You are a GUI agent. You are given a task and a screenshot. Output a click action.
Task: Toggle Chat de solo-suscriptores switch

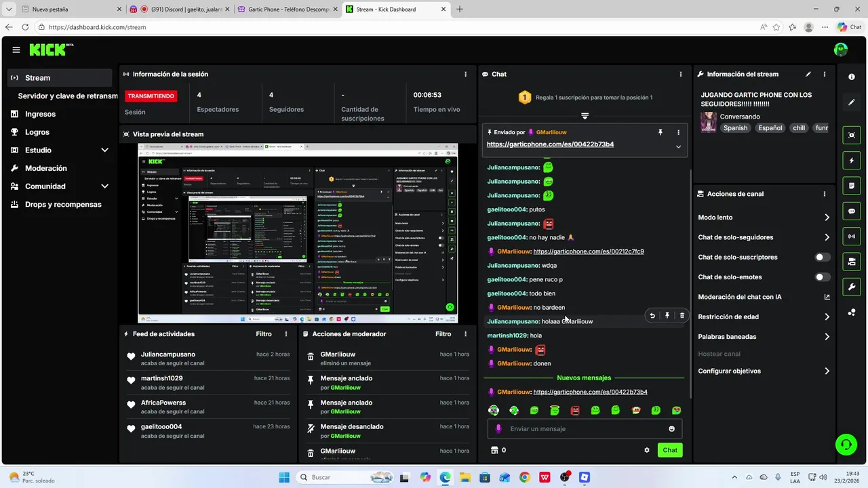[823, 258]
